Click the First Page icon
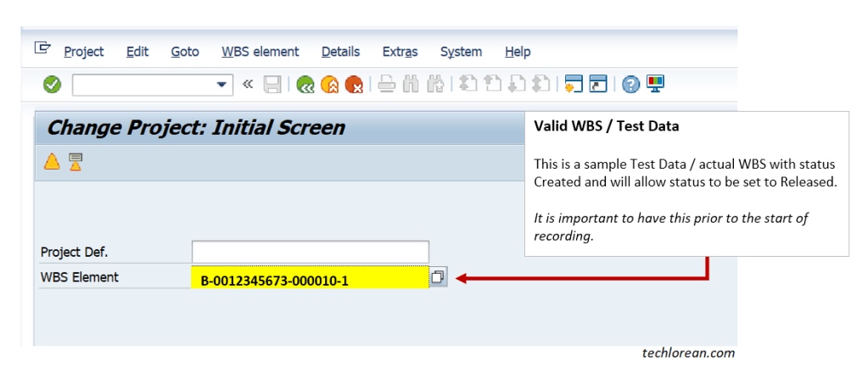 coord(468,84)
